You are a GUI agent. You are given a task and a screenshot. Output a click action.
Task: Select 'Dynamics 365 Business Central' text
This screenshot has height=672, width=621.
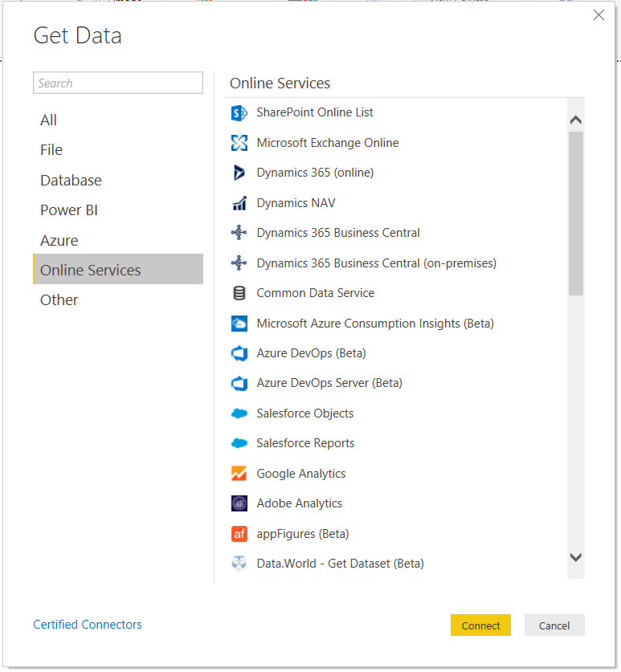338,233
